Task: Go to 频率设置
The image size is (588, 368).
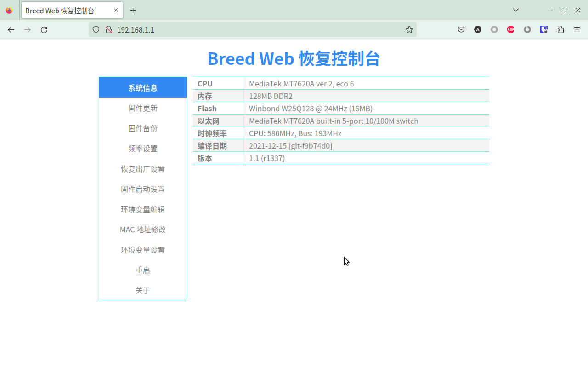Action: 143,149
